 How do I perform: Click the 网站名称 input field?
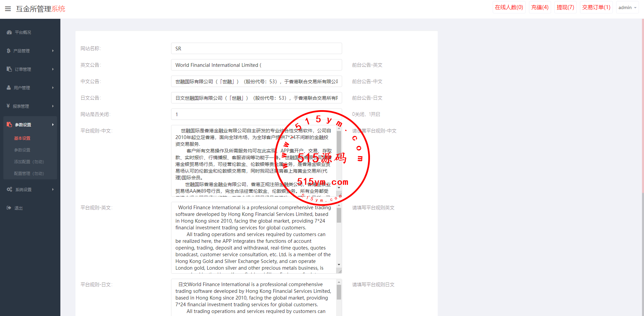(256, 48)
